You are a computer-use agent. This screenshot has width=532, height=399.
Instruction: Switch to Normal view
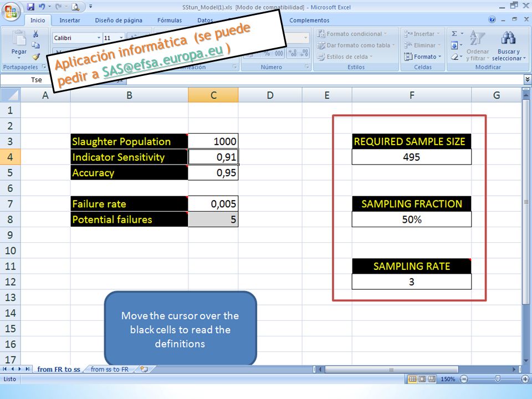coord(412,379)
